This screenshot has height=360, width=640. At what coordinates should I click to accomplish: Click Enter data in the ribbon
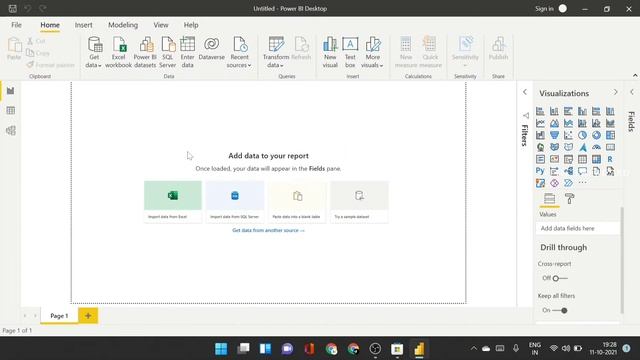187,52
